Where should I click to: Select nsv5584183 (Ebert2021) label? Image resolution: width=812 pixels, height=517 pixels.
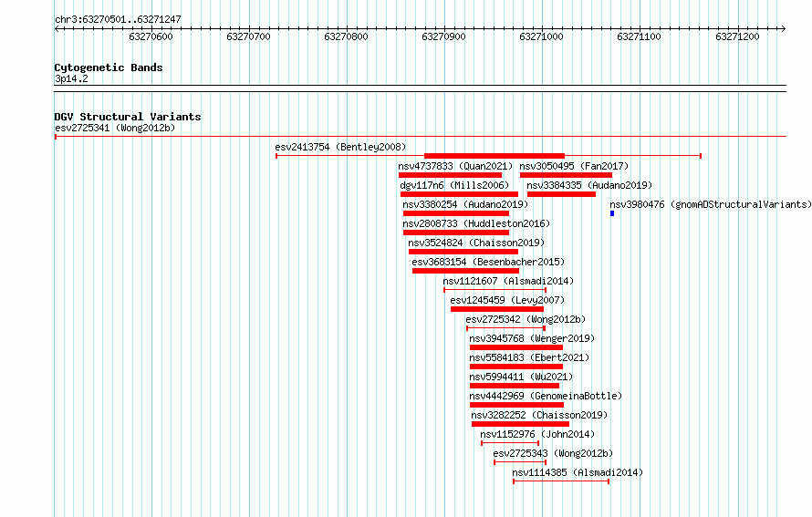coord(529,357)
